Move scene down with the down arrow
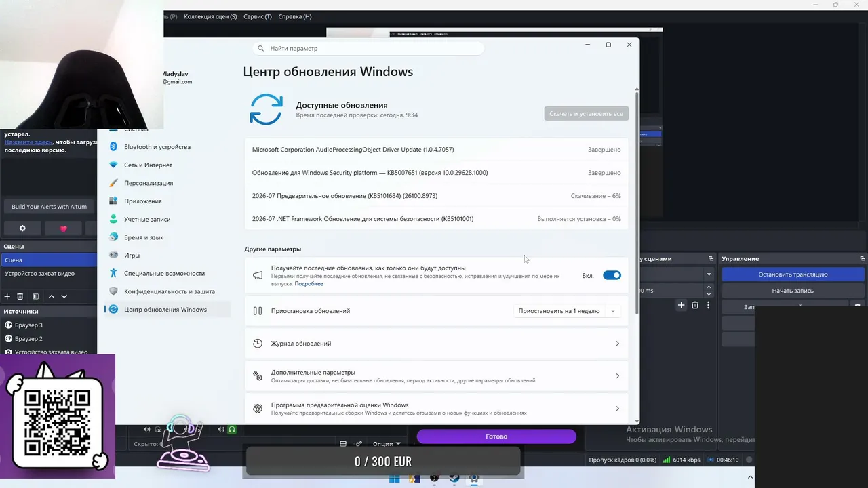This screenshot has height=488, width=868. point(64,296)
